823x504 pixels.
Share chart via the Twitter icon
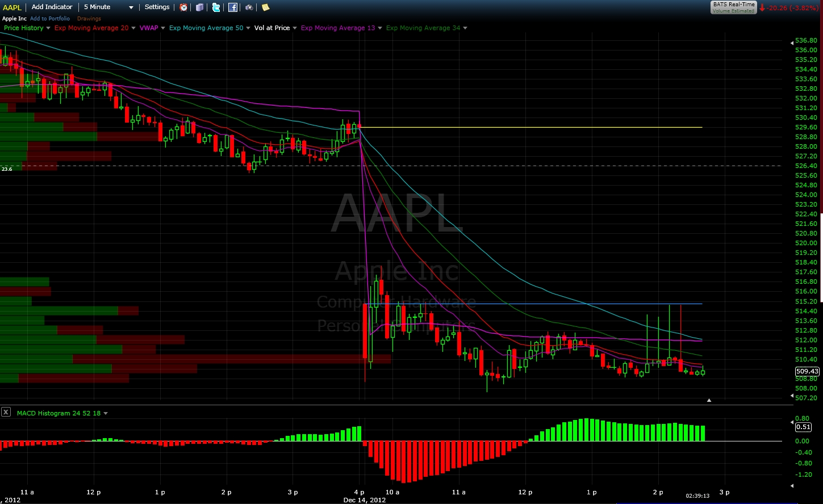[216, 7]
